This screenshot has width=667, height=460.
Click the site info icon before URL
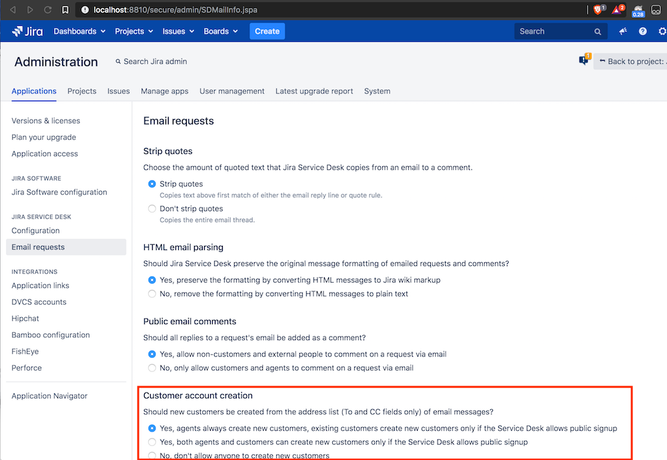(85, 9)
